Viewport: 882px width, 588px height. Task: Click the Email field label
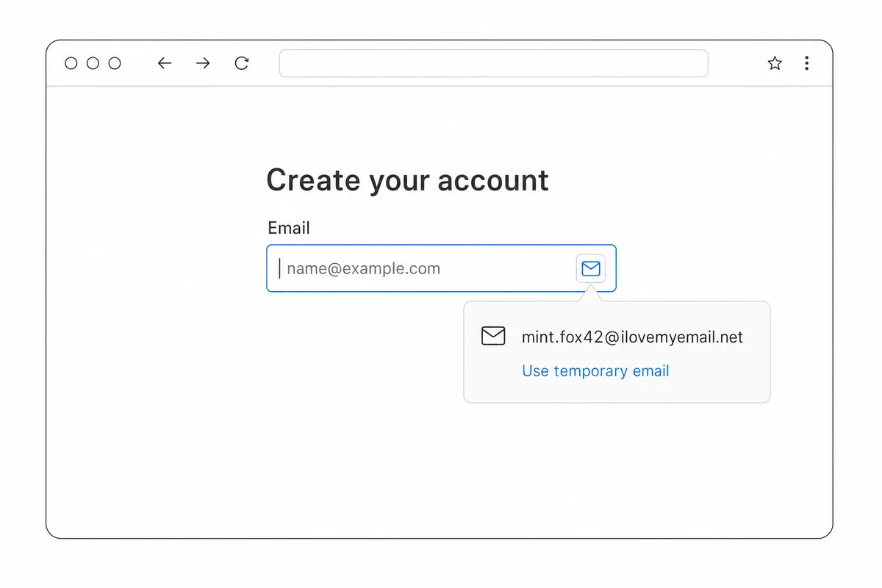pos(289,228)
